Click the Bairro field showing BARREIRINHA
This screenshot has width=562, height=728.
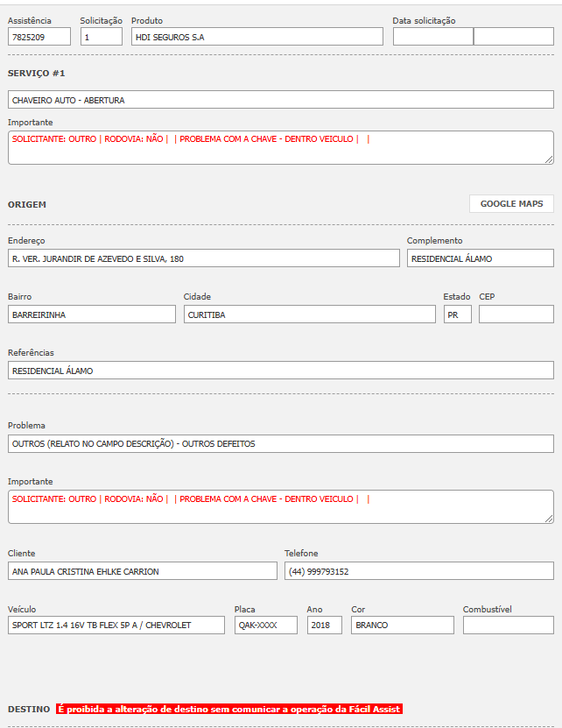pos(92,315)
